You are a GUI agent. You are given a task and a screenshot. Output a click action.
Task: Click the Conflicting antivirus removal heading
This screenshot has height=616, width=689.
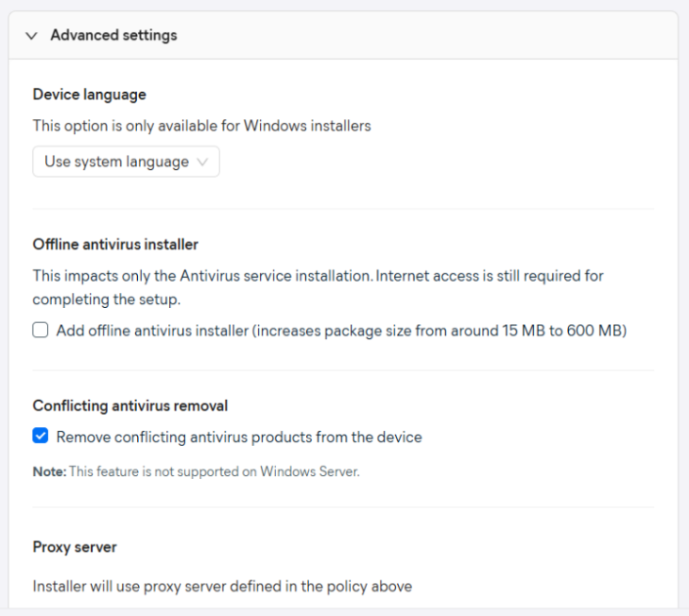click(x=130, y=406)
